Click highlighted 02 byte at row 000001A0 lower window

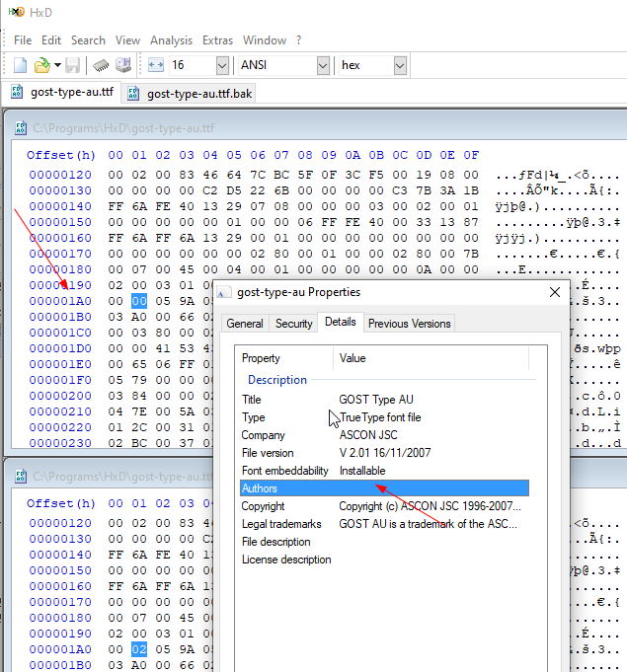point(139,649)
